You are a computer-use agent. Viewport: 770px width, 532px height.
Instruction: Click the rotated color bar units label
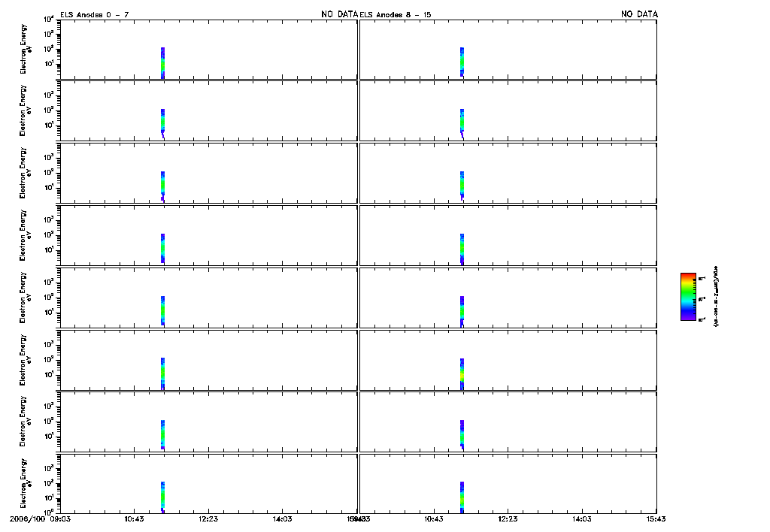point(716,296)
